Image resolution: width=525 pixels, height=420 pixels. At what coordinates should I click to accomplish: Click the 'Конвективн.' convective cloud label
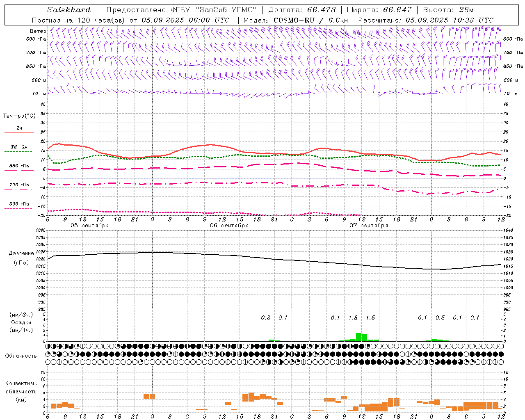coord(21,383)
